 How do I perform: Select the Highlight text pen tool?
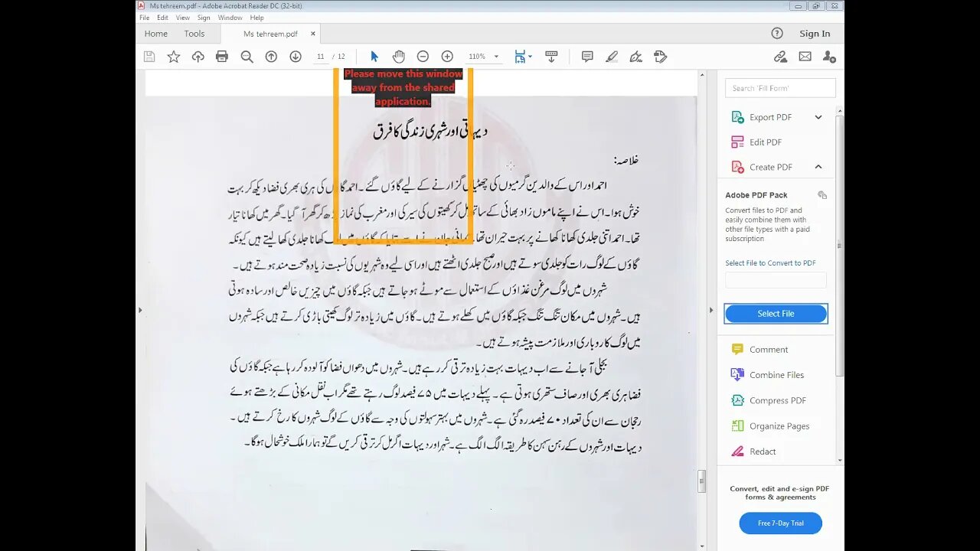611,57
